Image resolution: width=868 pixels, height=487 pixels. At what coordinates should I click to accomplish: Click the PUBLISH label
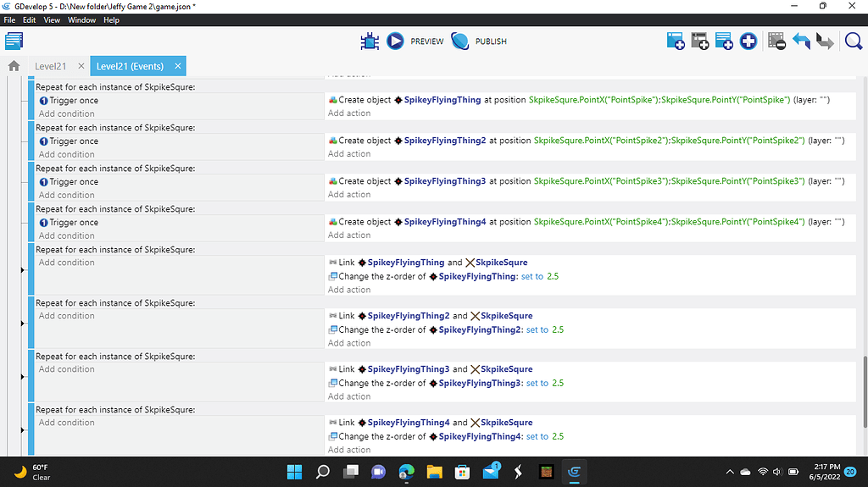coord(491,42)
